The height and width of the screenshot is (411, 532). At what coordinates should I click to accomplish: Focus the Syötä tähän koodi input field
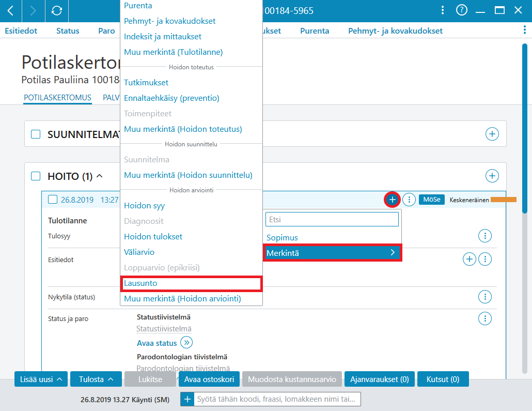pyautogui.click(x=277, y=399)
